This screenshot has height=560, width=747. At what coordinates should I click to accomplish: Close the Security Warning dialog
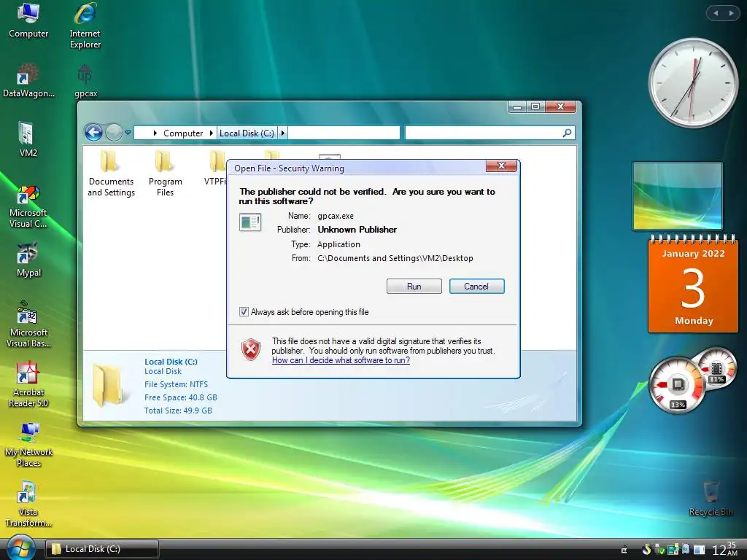(501, 166)
